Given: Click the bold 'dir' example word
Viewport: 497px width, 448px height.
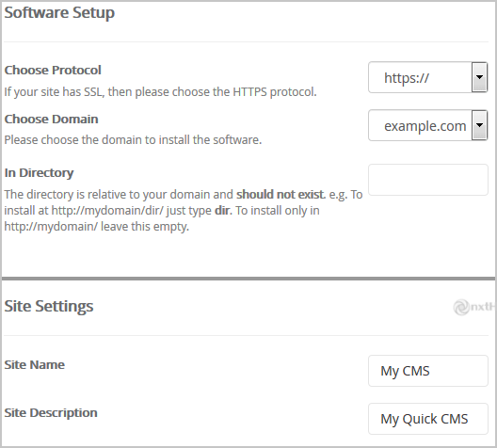Looking at the screenshot, I should pos(223,211).
